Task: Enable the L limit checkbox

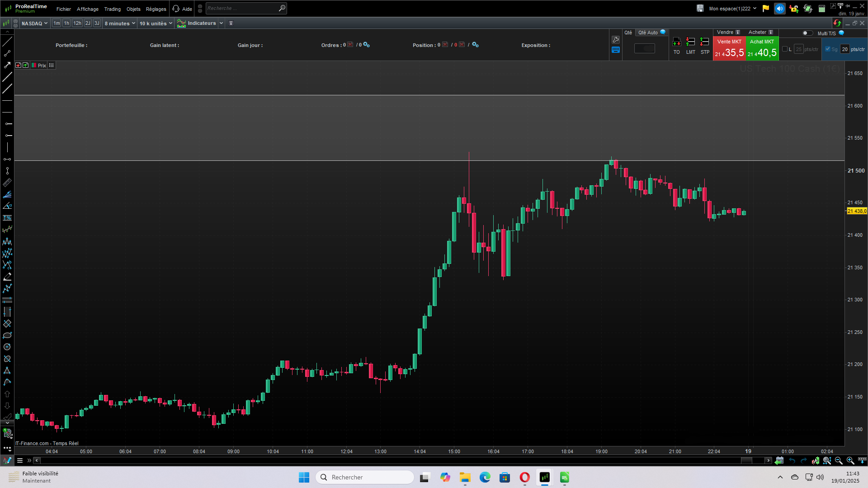Action: point(785,49)
